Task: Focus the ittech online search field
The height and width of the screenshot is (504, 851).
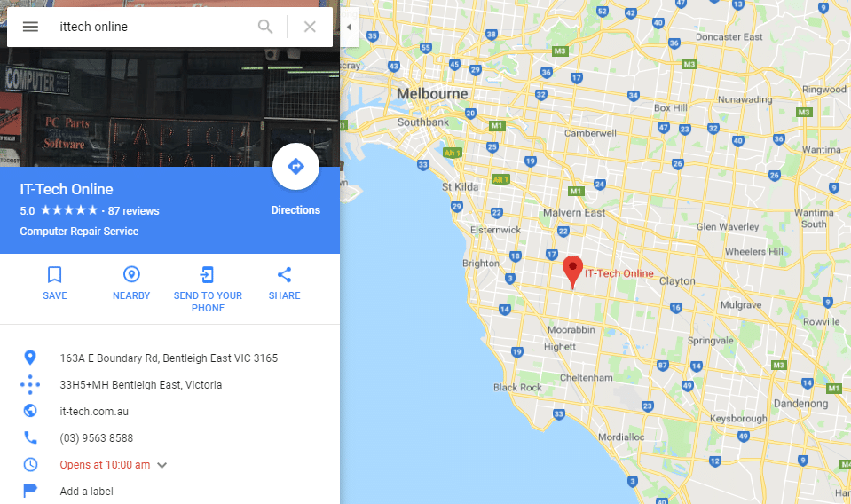Action: tap(152, 27)
